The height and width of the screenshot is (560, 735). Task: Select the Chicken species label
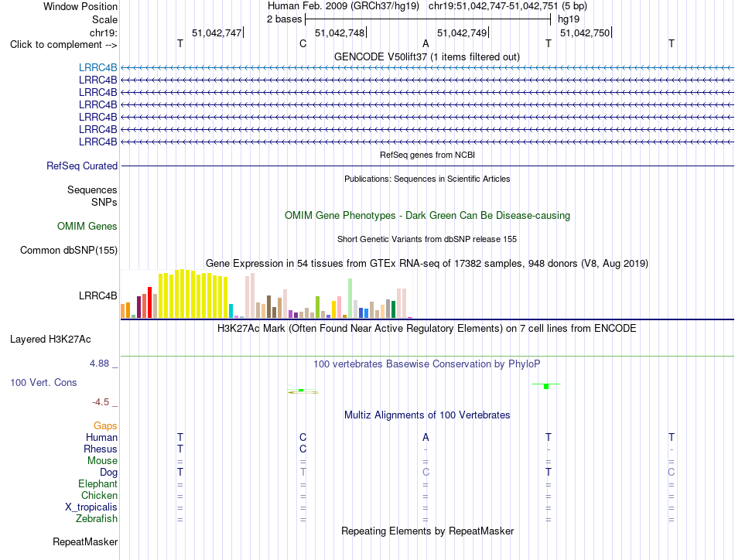pyautogui.click(x=99, y=495)
